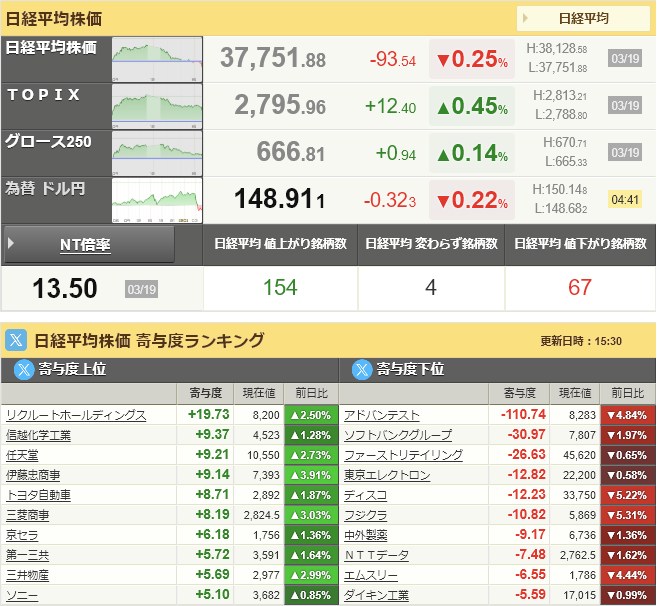Click the X icon beside 寄与度ランキング title
This screenshot has width=657, height=606.
point(16,340)
